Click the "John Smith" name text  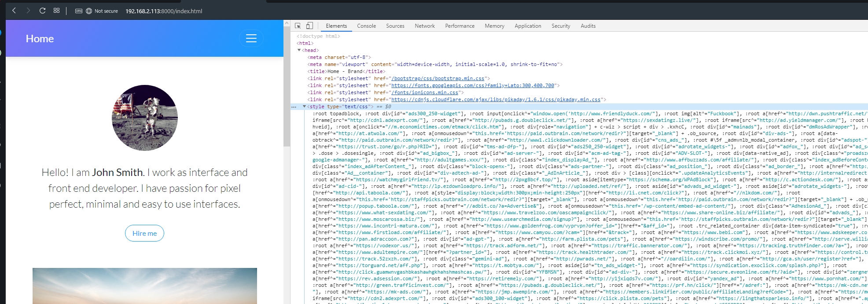[118, 172]
